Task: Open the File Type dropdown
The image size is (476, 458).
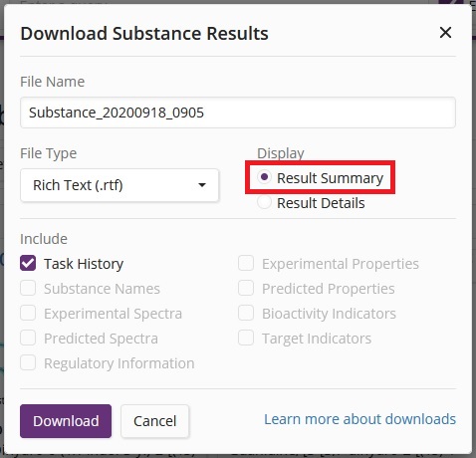Action: pos(119,185)
